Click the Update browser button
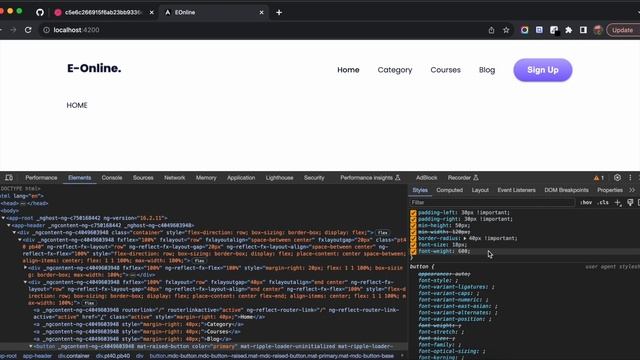640x360 pixels. coord(623,30)
